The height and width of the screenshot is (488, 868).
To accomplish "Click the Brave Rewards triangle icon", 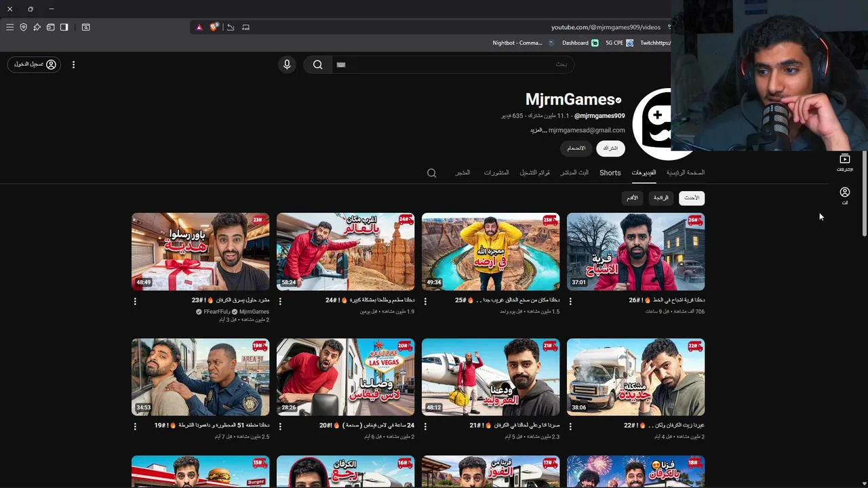I will click(199, 27).
